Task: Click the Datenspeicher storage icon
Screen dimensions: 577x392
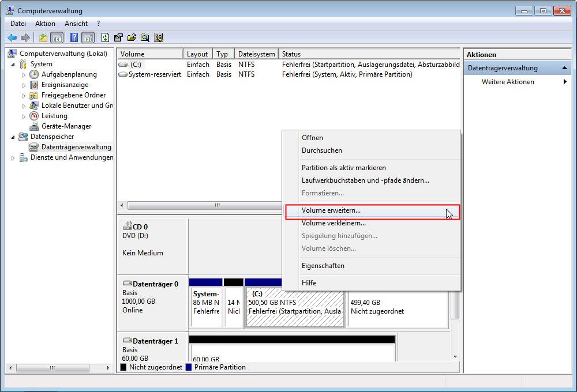Action: tap(23, 137)
